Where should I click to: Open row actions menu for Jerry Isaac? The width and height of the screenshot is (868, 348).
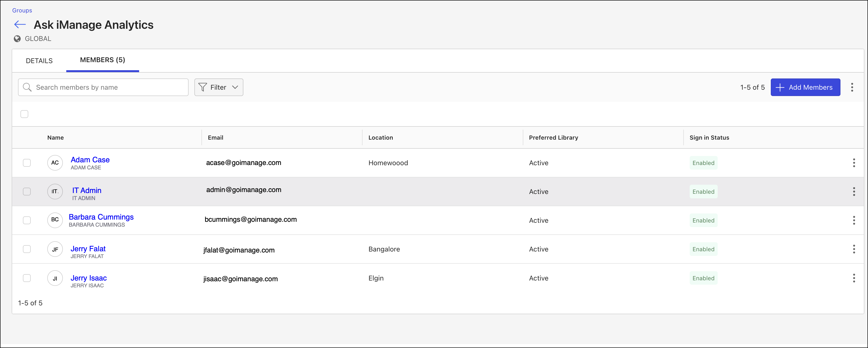tap(854, 278)
